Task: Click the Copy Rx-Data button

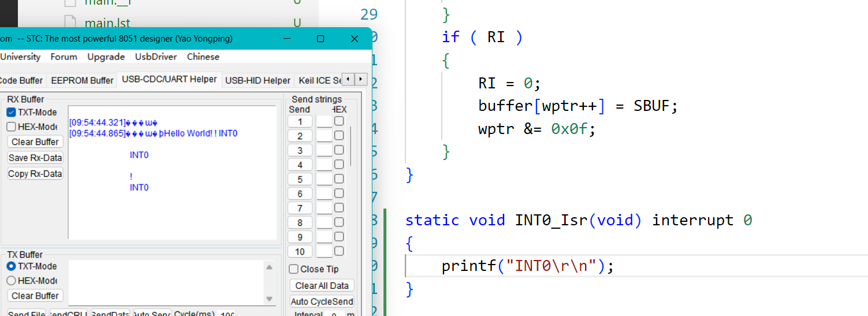Action: tap(35, 174)
